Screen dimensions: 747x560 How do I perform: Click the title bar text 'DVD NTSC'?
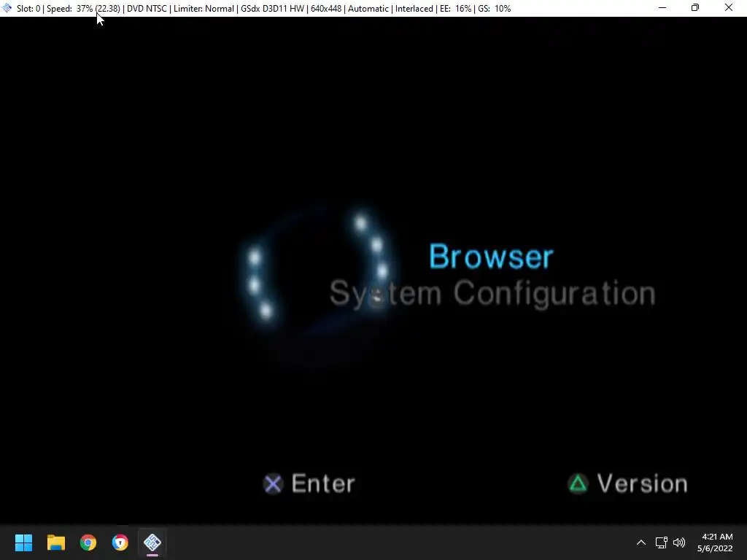(x=147, y=9)
